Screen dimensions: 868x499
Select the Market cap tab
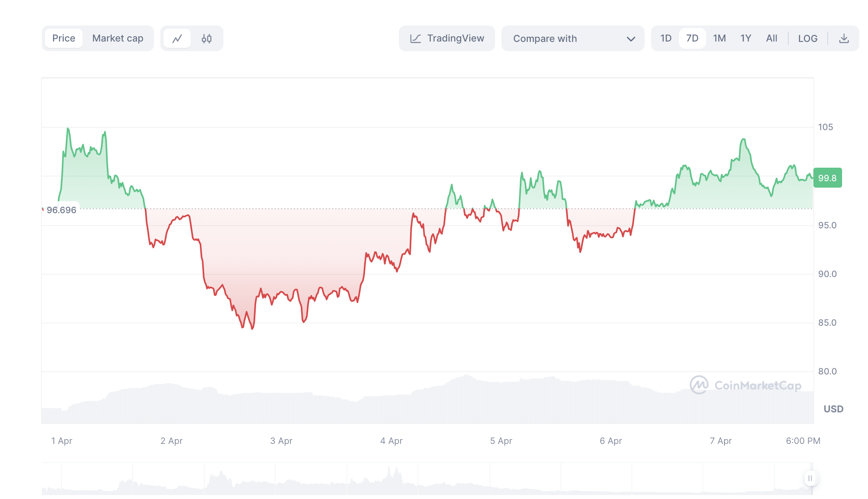(x=118, y=38)
